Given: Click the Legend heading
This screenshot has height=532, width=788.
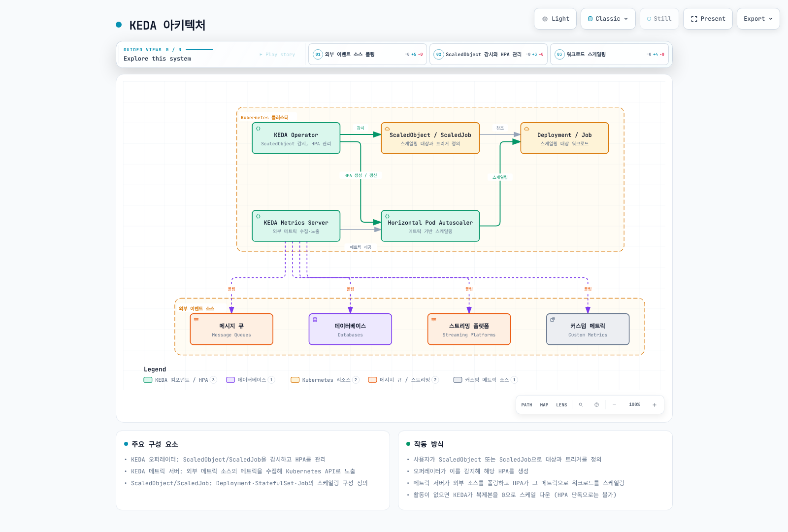Looking at the screenshot, I should coord(155,369).
